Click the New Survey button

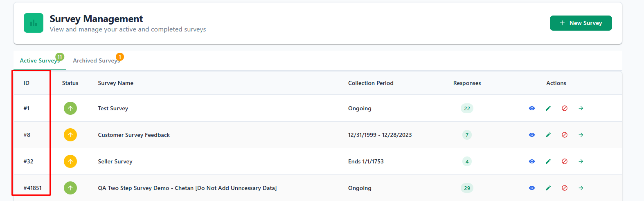click(580, 23)
